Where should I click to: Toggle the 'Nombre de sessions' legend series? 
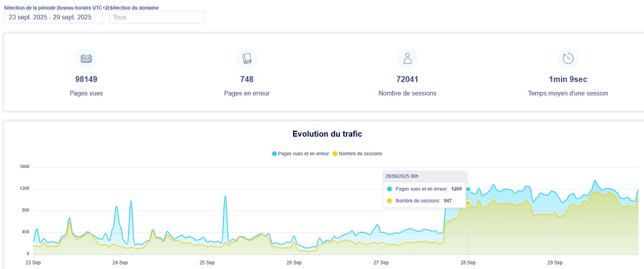pyautogui.click(x=358, y=154)
